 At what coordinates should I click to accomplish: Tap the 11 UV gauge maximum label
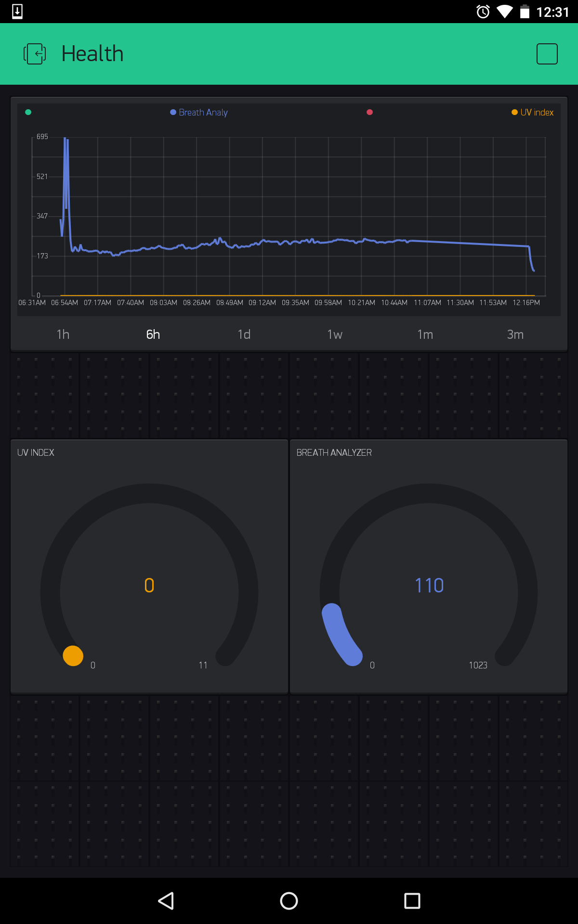click(203, 665)
